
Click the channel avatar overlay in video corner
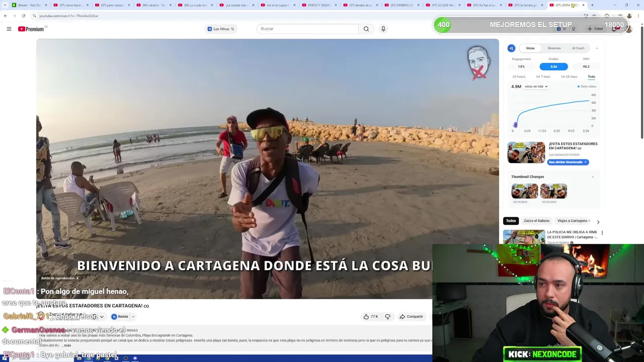pos(478,63)
